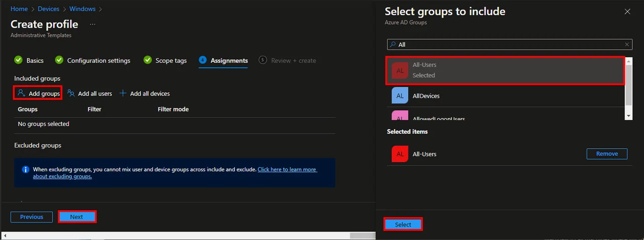Image resolution: width=644 pixels, height=240 pixels.
Task: Click All-Users under Selected items
Action: (425, 154)
